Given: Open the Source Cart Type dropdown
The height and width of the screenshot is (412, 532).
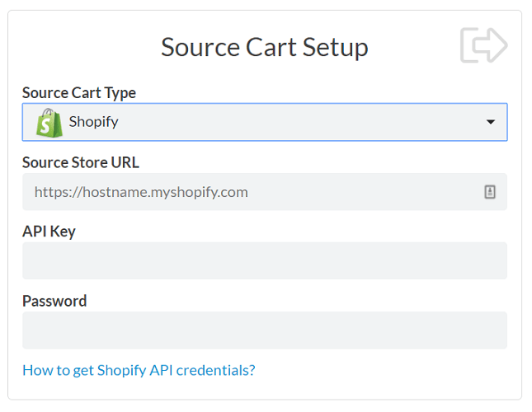Looking at the screenshot, I should 264,122.
